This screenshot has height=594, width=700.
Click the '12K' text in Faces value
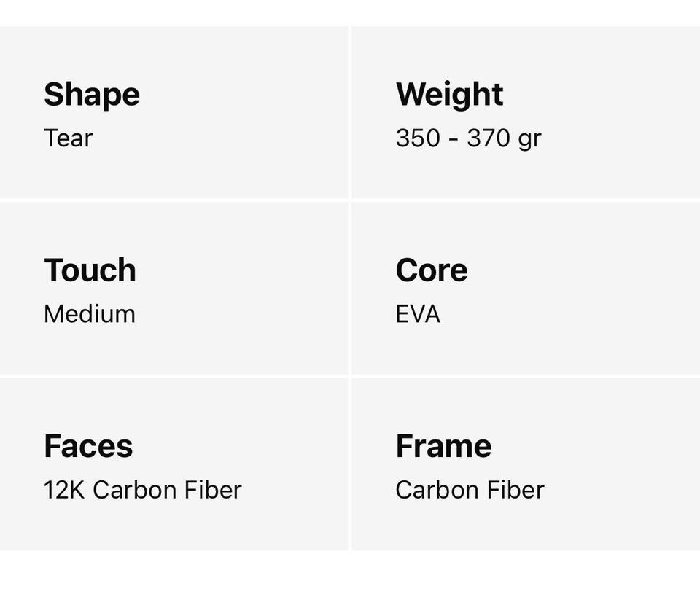coord(64,490)
